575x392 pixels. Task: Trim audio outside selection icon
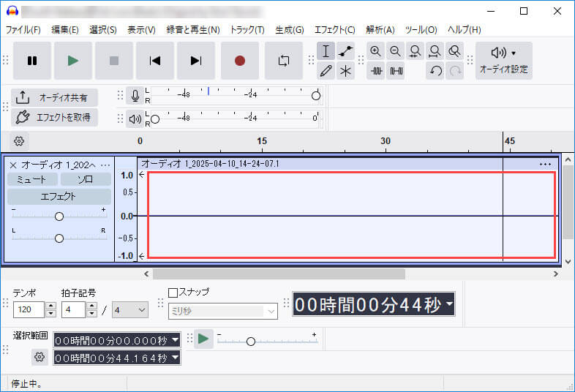pos(376,71)
